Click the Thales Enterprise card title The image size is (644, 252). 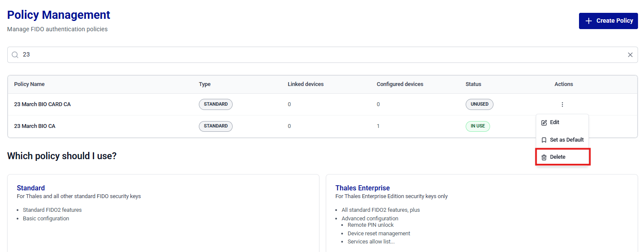(363, 188)
